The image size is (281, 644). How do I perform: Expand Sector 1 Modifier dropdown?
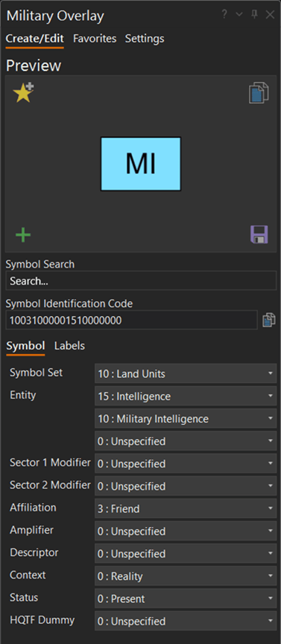186,464
